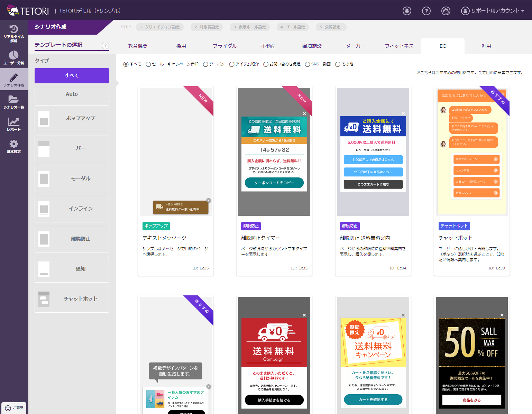Image resolution: width=532 pixels, height=414 pixels.
Task: Click the notification bell icon
Action: (x=407, y=11)
